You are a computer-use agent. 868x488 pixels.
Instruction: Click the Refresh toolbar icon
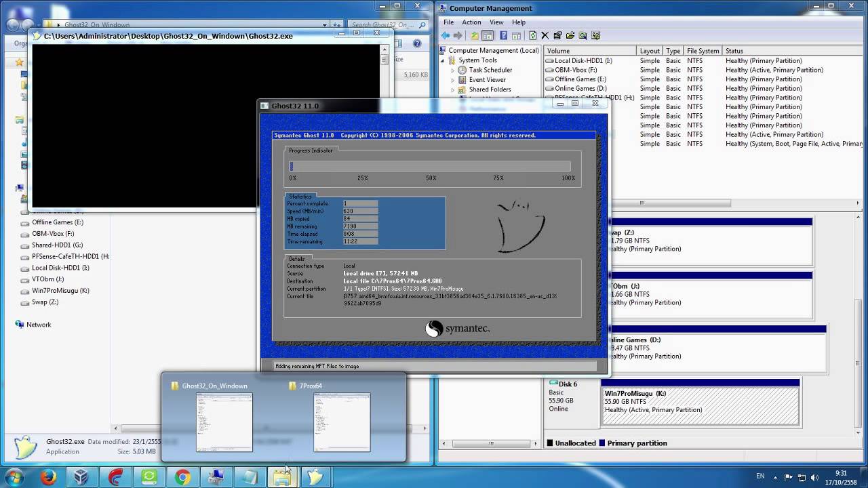point(533,35)
